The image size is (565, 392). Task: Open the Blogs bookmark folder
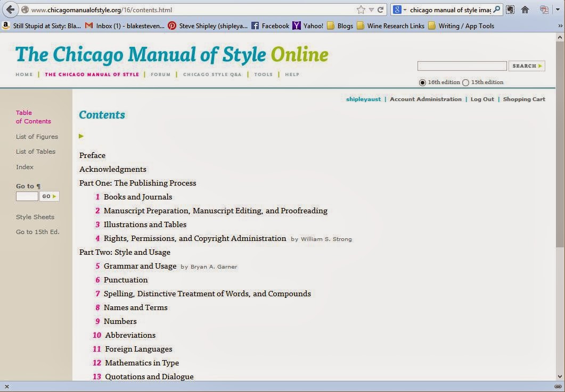pos(340,26)
